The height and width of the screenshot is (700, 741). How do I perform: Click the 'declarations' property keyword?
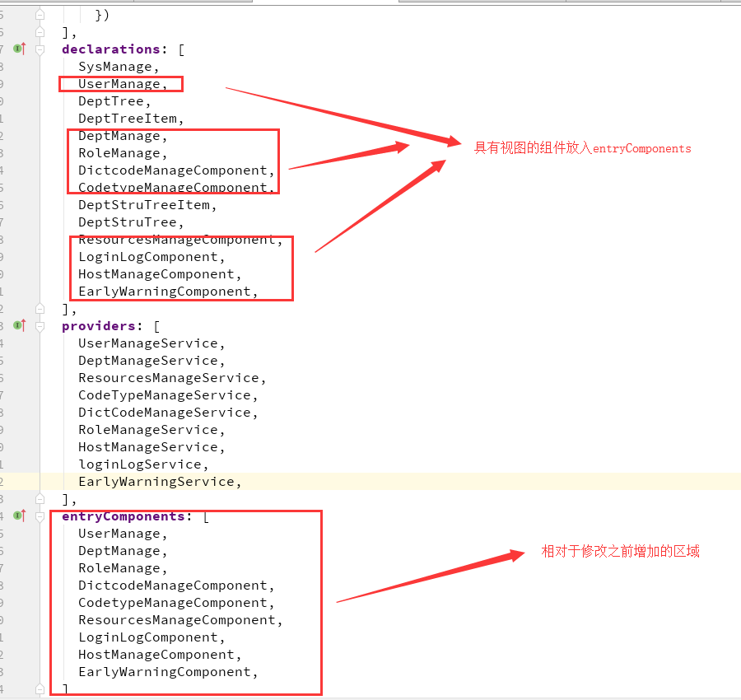tap(111, 49)
